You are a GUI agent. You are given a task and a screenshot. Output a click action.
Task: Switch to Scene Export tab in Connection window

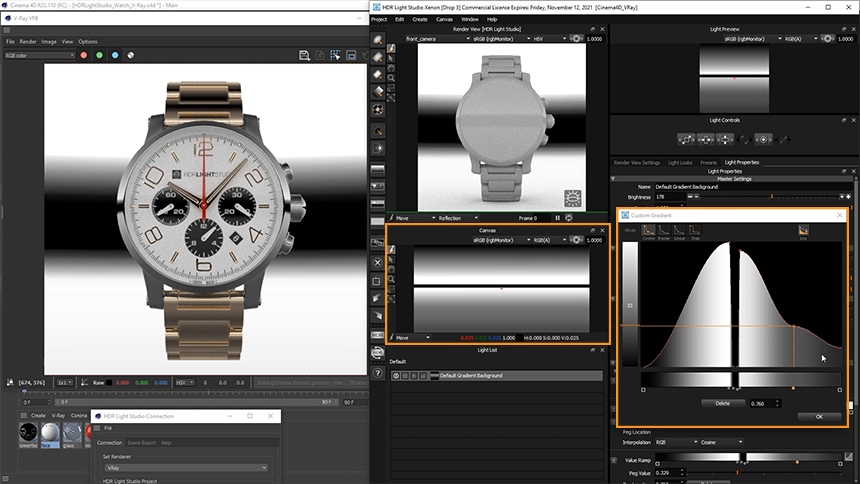click(142, 443)
